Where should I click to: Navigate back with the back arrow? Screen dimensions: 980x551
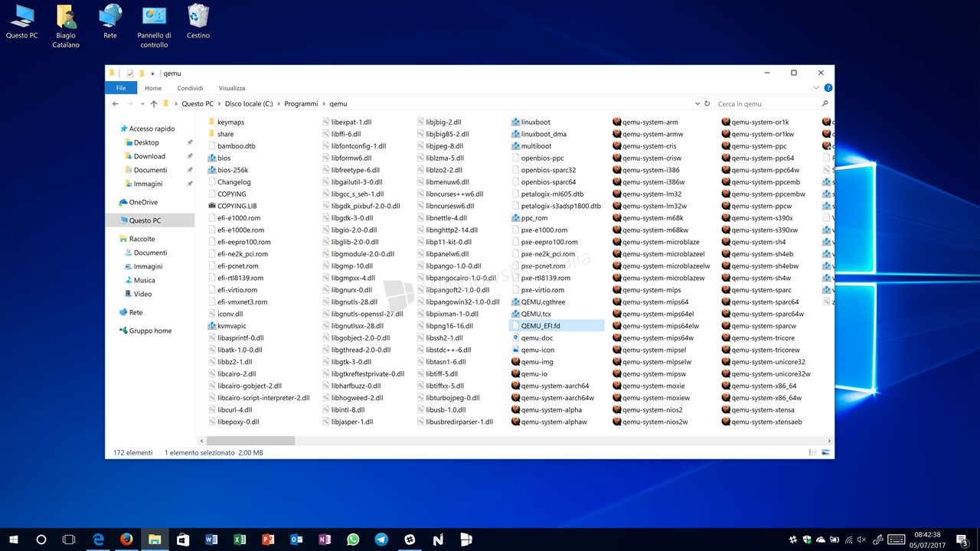116,103
